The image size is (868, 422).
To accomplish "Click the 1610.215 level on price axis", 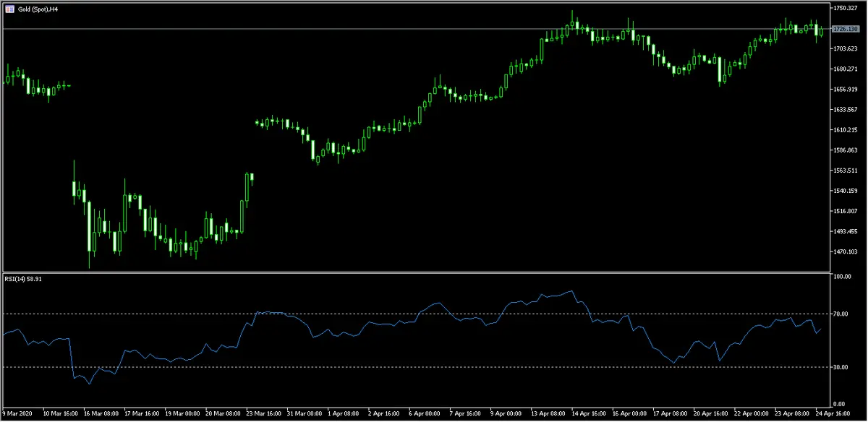I will tap(846, 130).
